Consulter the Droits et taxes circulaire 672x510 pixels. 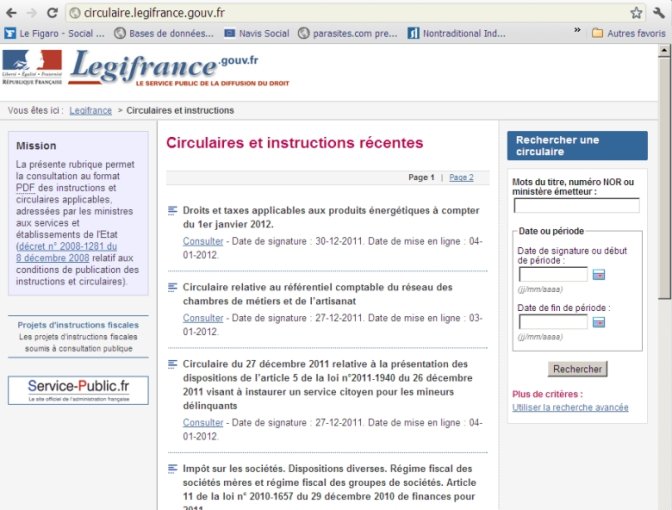click(x=203, y=241)
